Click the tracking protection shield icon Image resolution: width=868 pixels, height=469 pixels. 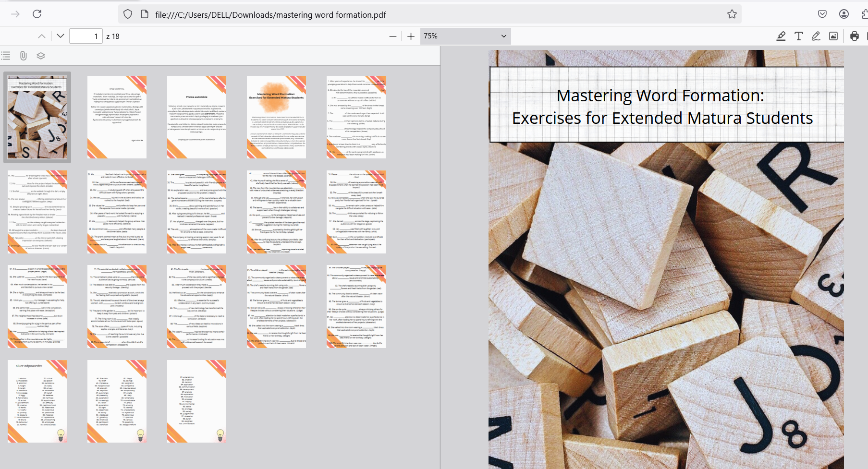click(x=128, y=14)
